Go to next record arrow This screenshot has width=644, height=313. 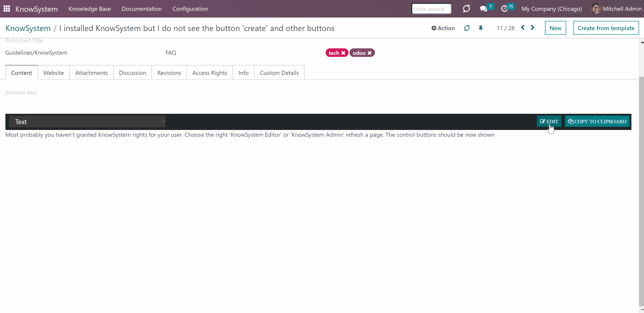[532, 27]
